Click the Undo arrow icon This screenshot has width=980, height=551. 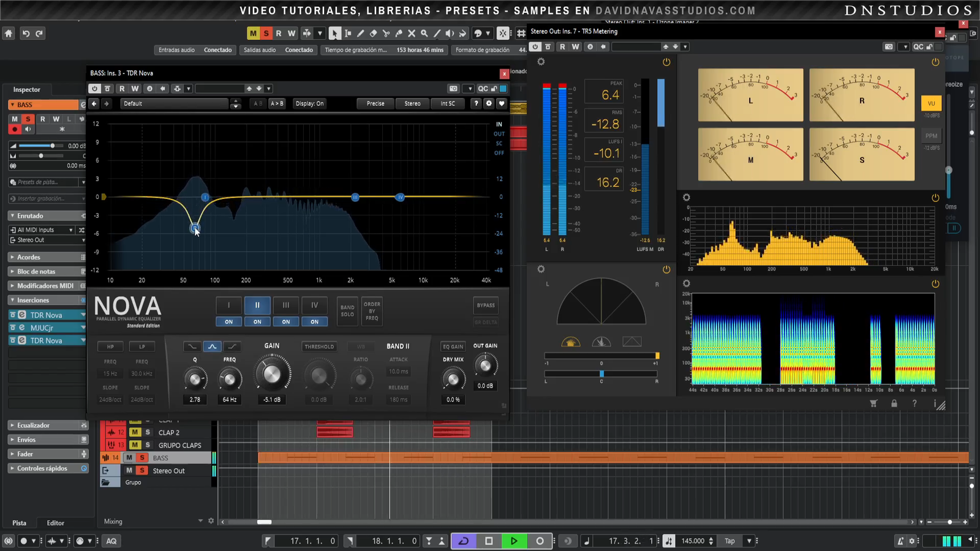click(26, 34)
